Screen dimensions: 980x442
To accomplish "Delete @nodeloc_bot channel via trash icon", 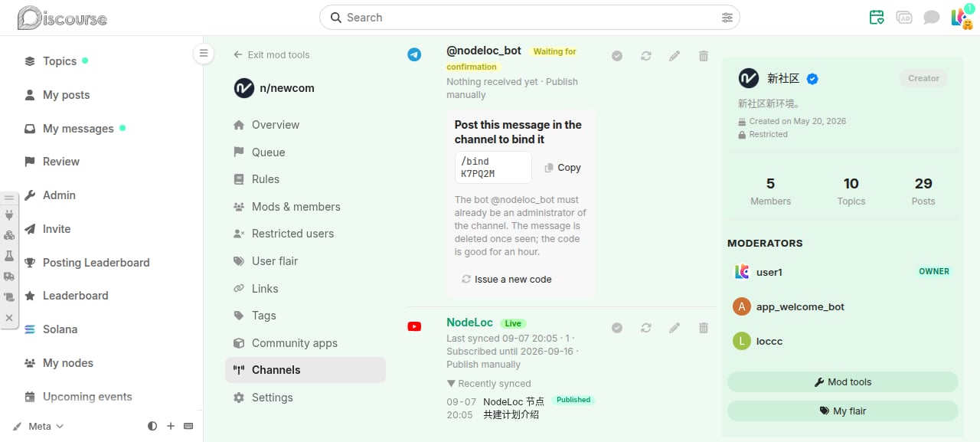I will pos(704,56).
